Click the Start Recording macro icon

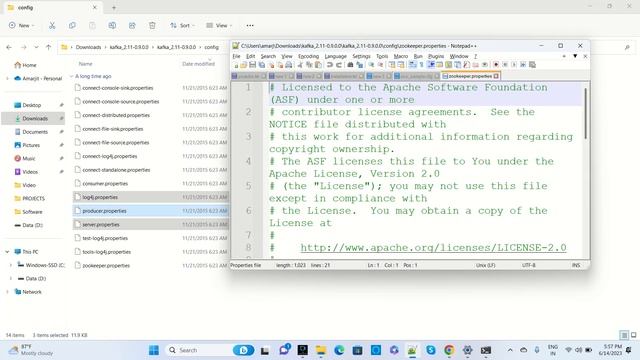click(x=496, y=65)
